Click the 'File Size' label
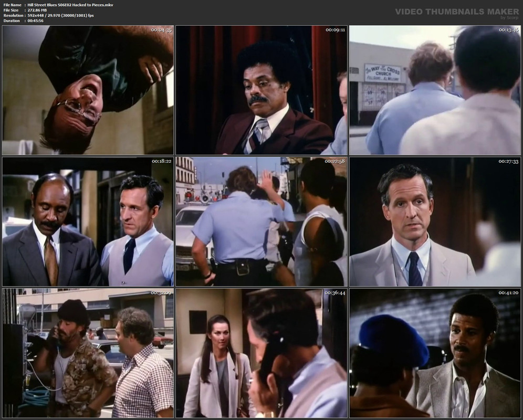 [x=11, y=10]
